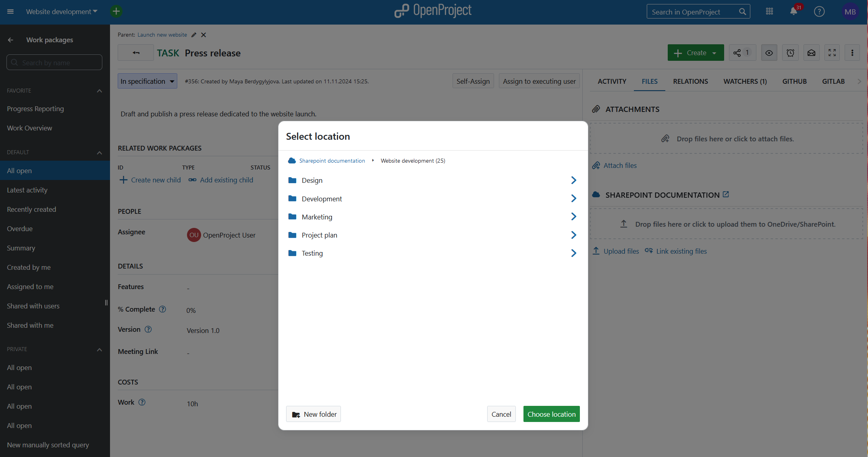Click the help question mark icon
Image resolution: width=868 pixels, height=457 pixels.
(819, 12)
